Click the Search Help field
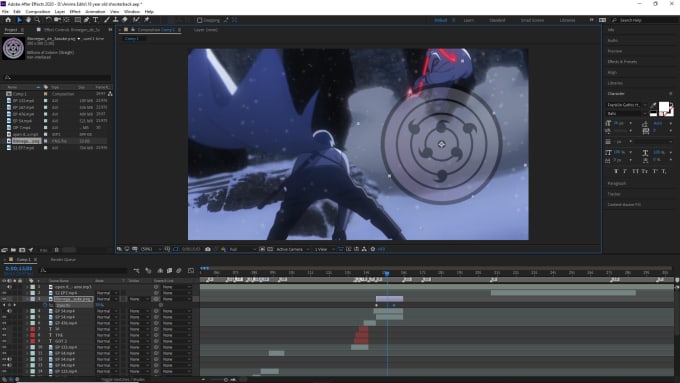680x383 pixels. (645, 20)
